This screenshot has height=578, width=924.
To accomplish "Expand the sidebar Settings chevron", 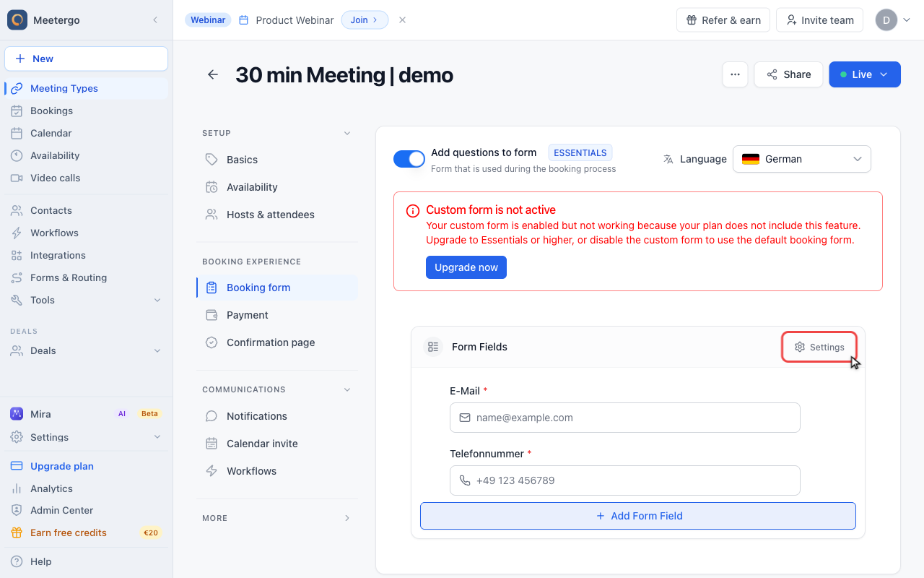I will point(157,437).
